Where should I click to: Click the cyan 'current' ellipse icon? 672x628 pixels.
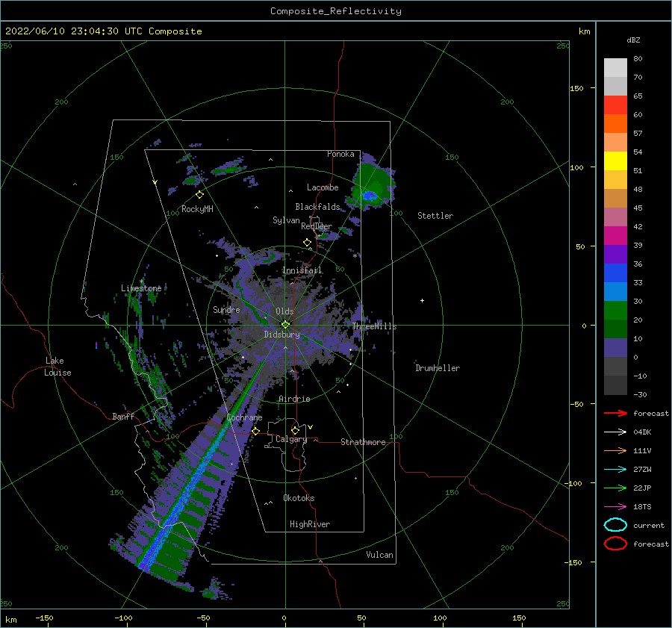click(x=615, y=525)
